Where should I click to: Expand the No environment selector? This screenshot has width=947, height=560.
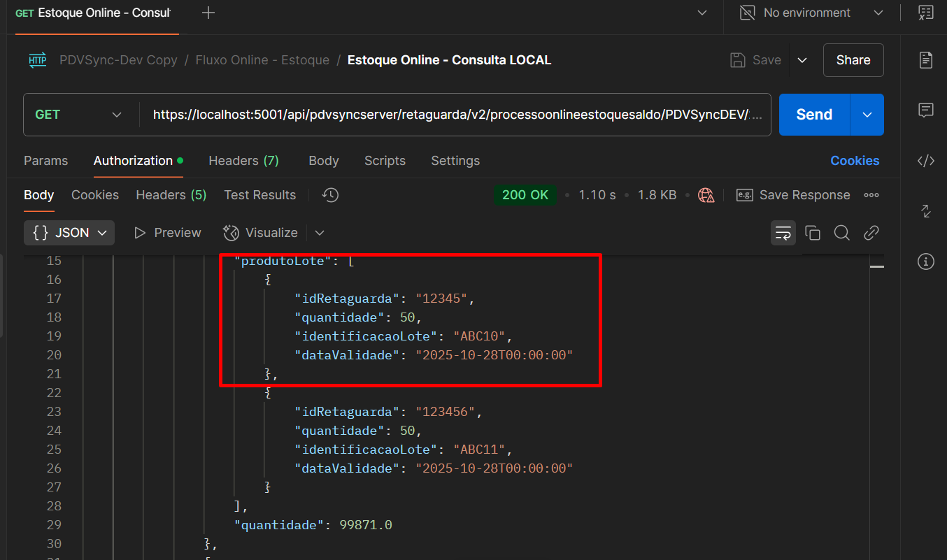878,13
